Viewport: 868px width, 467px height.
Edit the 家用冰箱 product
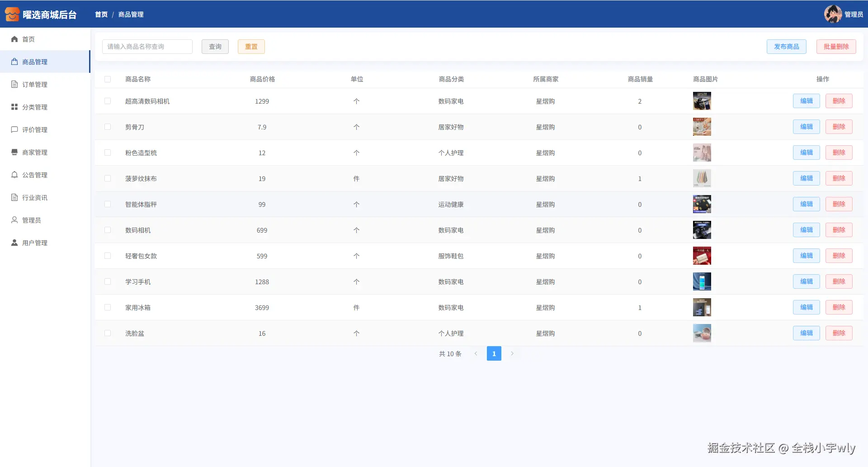click(807, 307)
